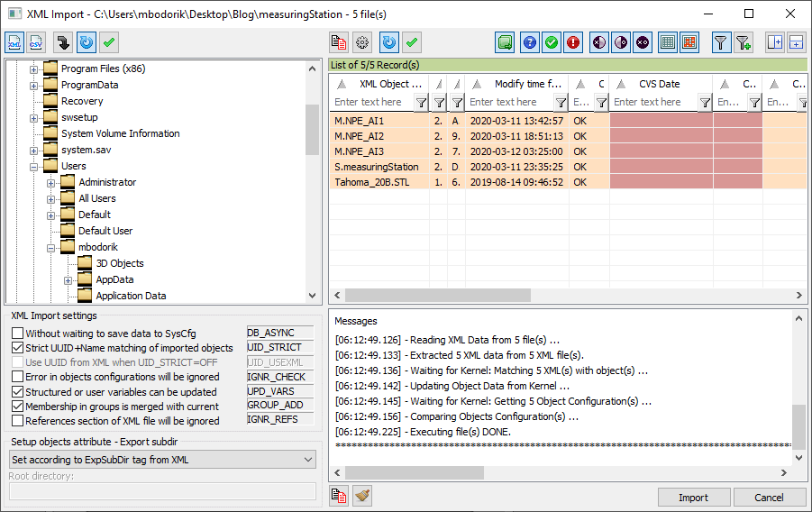812x512 pixels.
Task: Sort by the XML Object column header
Action: point(380,84)
